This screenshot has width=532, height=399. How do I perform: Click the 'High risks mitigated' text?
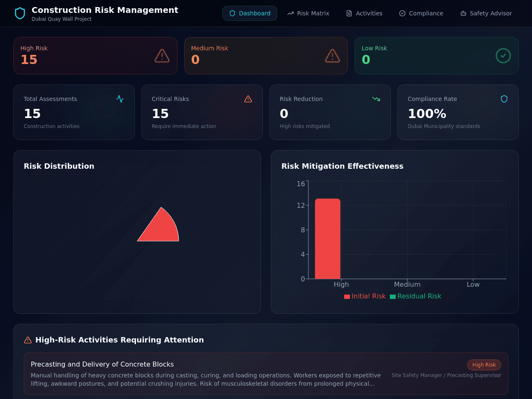(x=305, y=126)
